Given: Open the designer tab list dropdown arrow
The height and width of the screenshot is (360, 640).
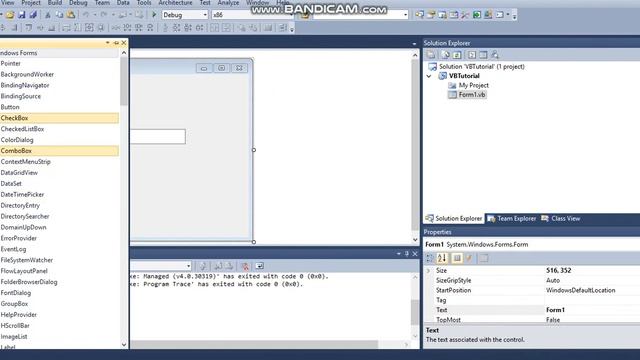Looking at the screenshot, I should tap(414, 44).
